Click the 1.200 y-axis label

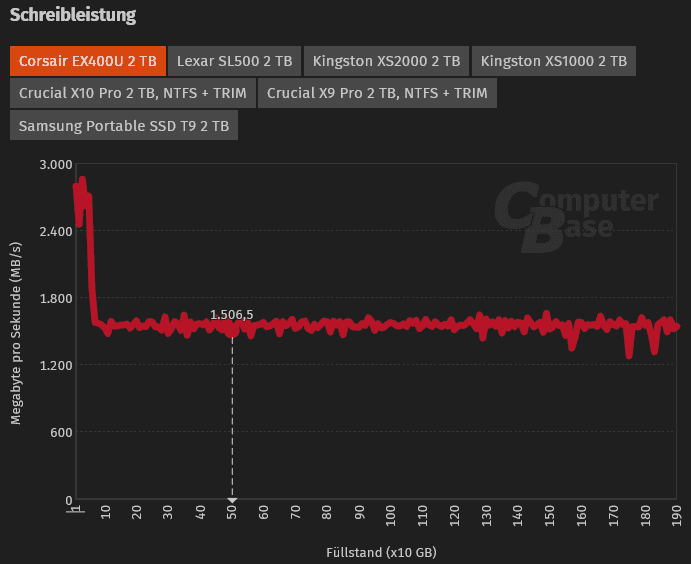[x=56, y=365]
